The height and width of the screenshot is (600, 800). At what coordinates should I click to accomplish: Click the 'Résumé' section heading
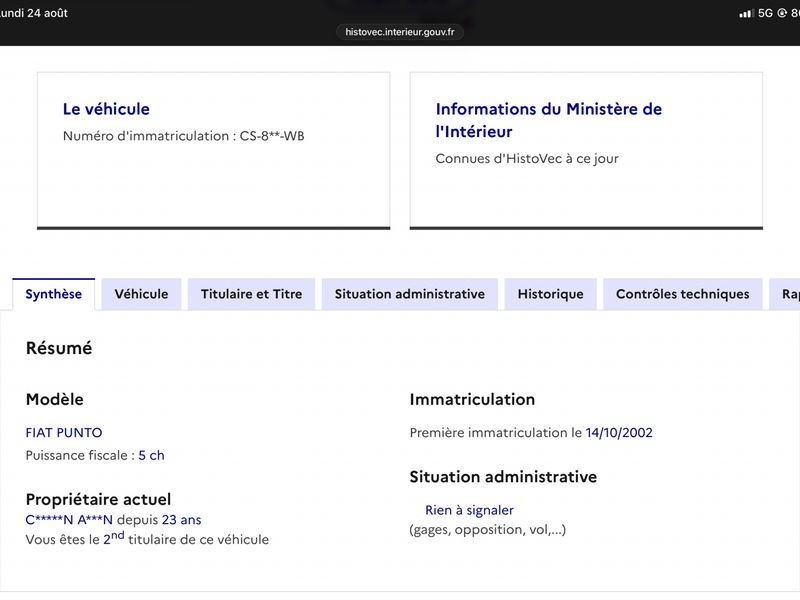point(59,348)
